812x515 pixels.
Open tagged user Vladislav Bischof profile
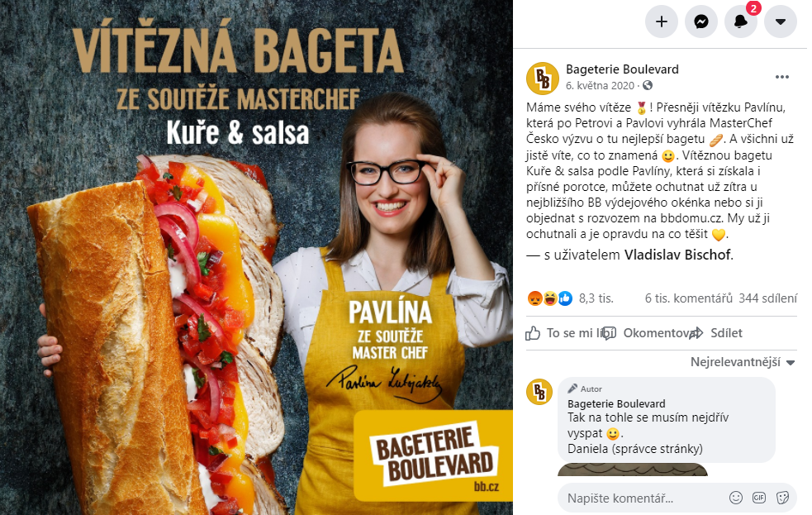[x=678, y=255]
